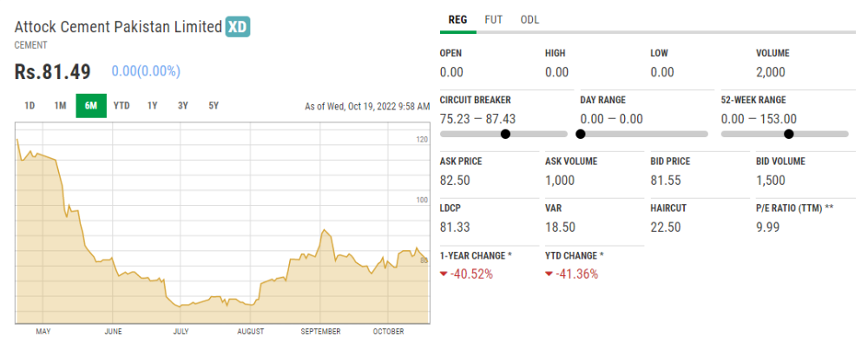Click the BID VOLUME value 1,500
Image resolution: width=868 pixels, height=343 pixels.
(771, 180)
